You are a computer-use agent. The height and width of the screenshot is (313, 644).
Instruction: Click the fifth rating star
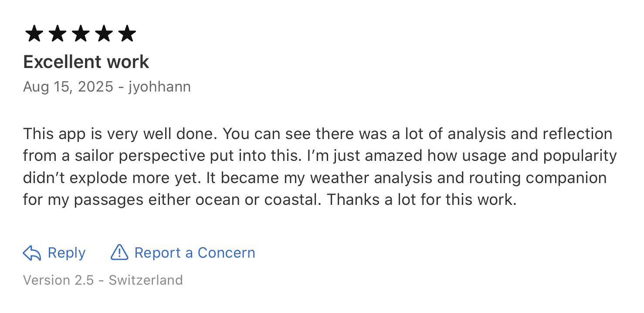[x=127, y=34]
